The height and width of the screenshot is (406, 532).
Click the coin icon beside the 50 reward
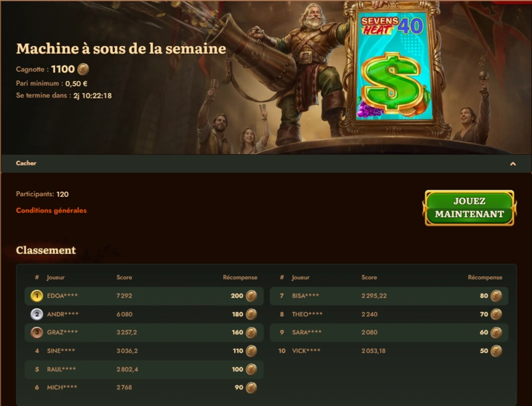(496, 351)
